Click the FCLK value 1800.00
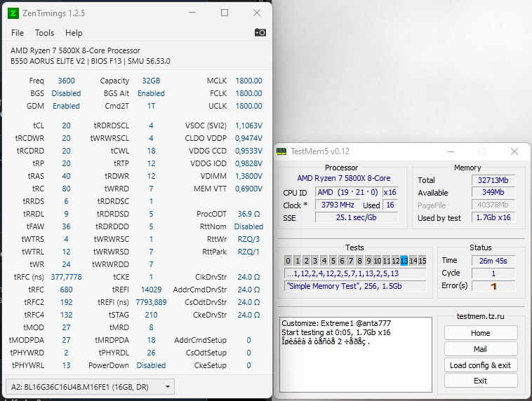Viewport: 532px width, 401px height. tap(248, 93)
